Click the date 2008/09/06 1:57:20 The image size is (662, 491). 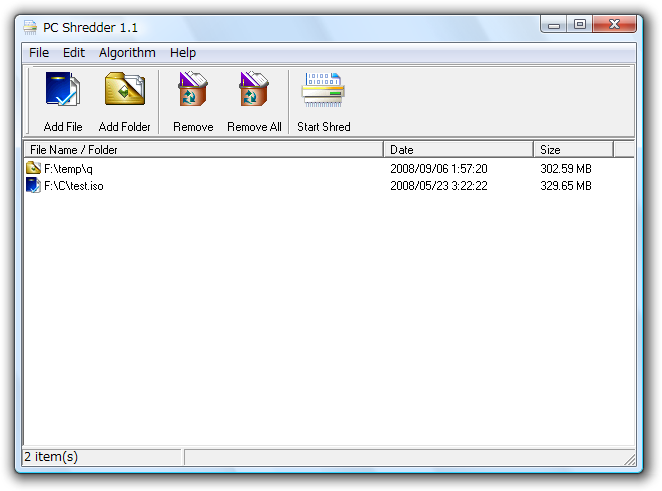(x=439, y=169)
